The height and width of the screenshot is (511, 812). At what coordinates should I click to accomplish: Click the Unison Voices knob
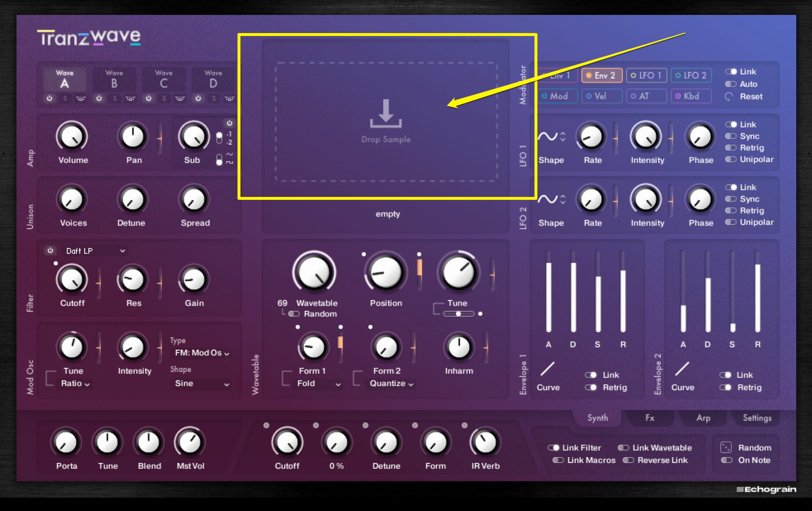[72, 199]
